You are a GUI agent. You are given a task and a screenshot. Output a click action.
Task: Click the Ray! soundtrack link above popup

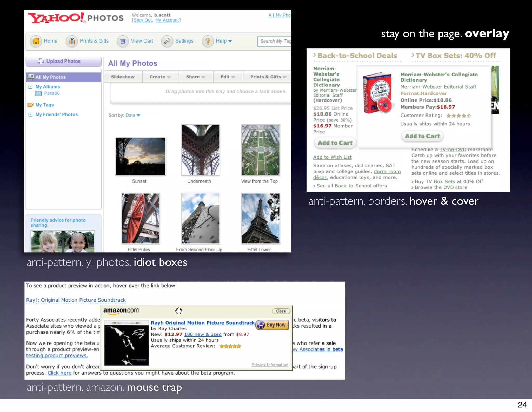pyautogui.click(x=76, y=300)
